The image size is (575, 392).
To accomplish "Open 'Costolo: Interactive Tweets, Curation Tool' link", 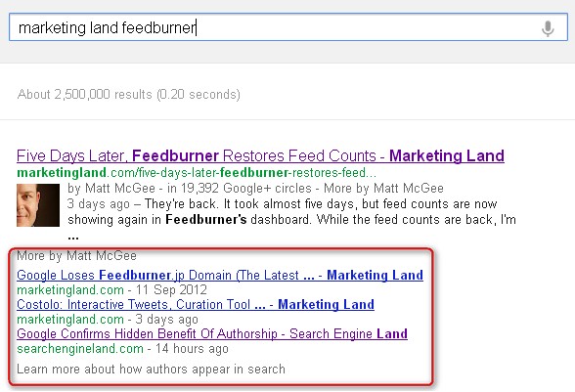I will click(x=196, y=304).
